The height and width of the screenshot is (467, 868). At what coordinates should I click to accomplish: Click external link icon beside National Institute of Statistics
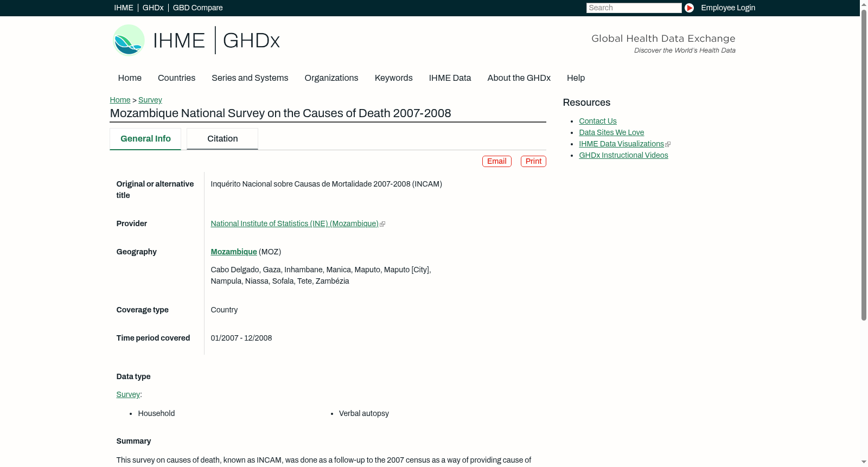(x=382, y=224)
